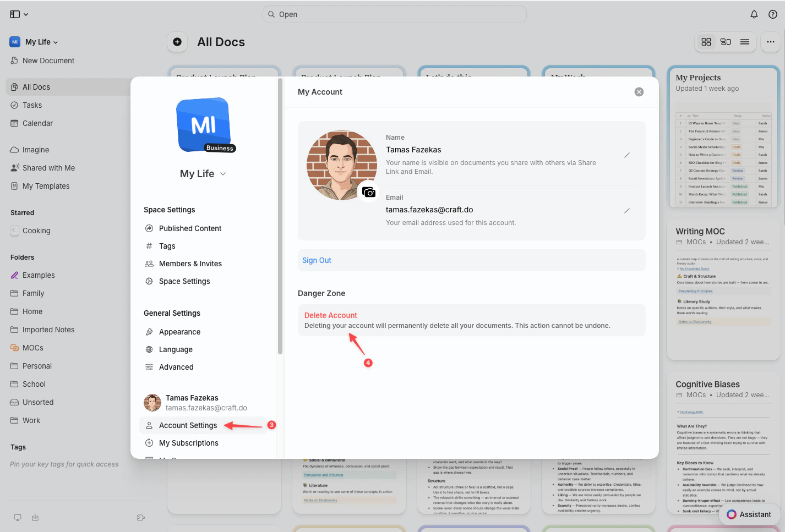The height and width of the screenshot is (532, 785).
Task: Open the help question mark icon
Action: point(772,14)
